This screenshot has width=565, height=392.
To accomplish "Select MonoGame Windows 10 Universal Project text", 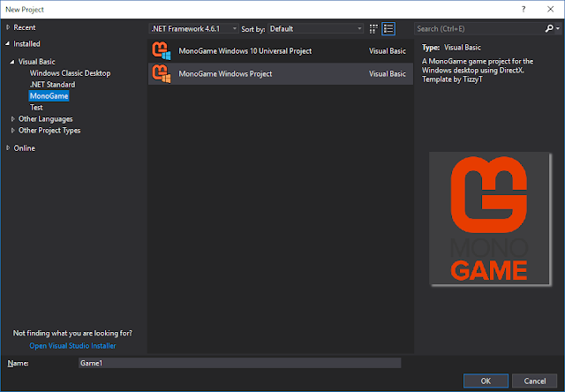I will point(245,51).
